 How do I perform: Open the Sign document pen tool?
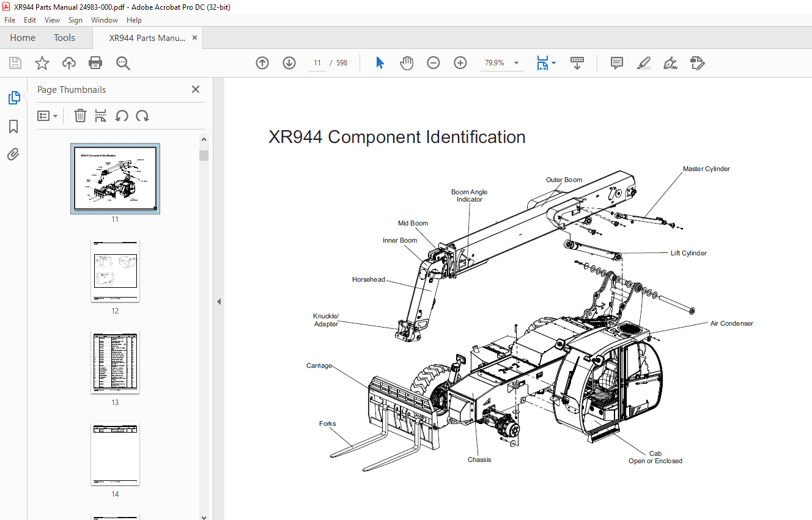point(671,63)
